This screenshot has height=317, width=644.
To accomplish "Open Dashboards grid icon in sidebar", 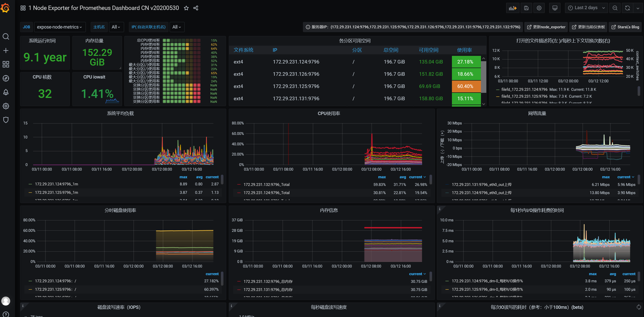I will click(x=6, y=64).
